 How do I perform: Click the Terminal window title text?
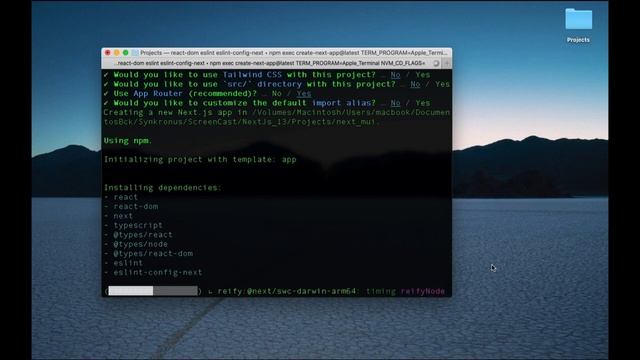point(293,53)
